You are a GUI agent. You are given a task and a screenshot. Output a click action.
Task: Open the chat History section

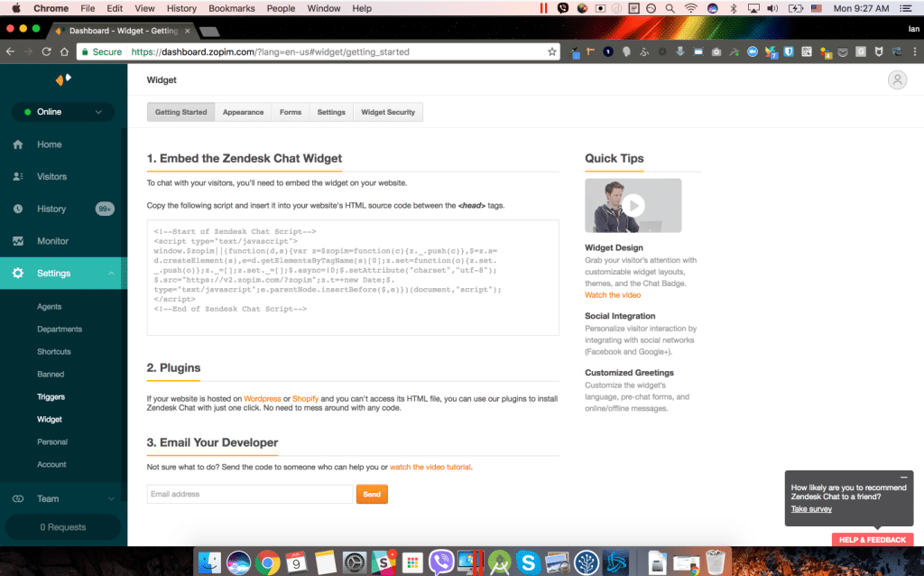(51, 209)
